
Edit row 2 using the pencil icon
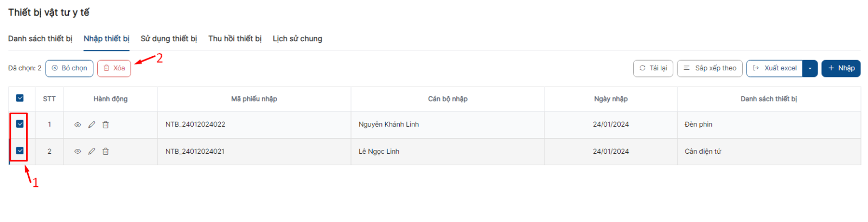pos(92,152)
